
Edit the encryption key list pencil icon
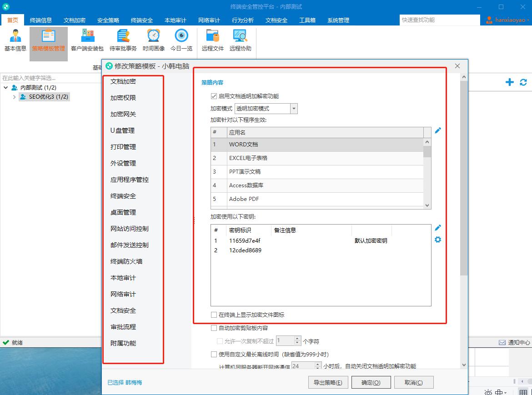(x=438, y=228)
